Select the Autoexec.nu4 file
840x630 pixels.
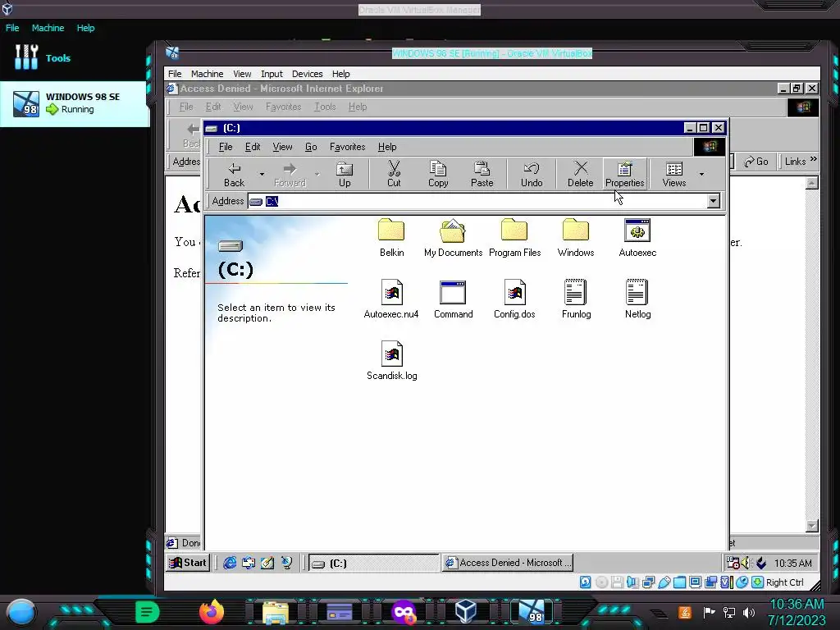[391, 299]
